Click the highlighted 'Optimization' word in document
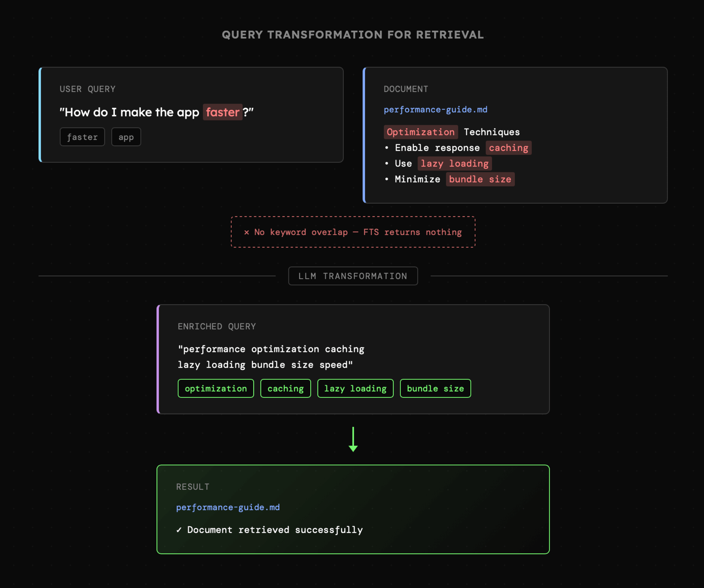704x588 pixels. point(420,132)
